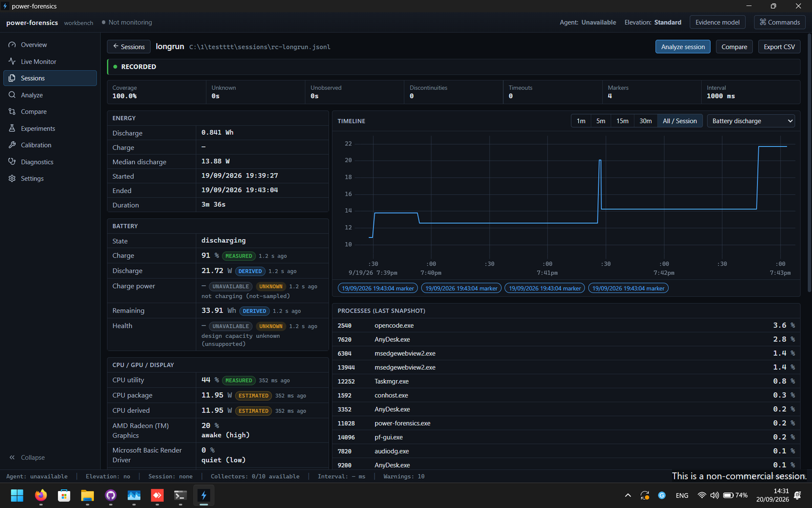
Task: Collapse the sidebar navigation
Action: pos(27,458)
